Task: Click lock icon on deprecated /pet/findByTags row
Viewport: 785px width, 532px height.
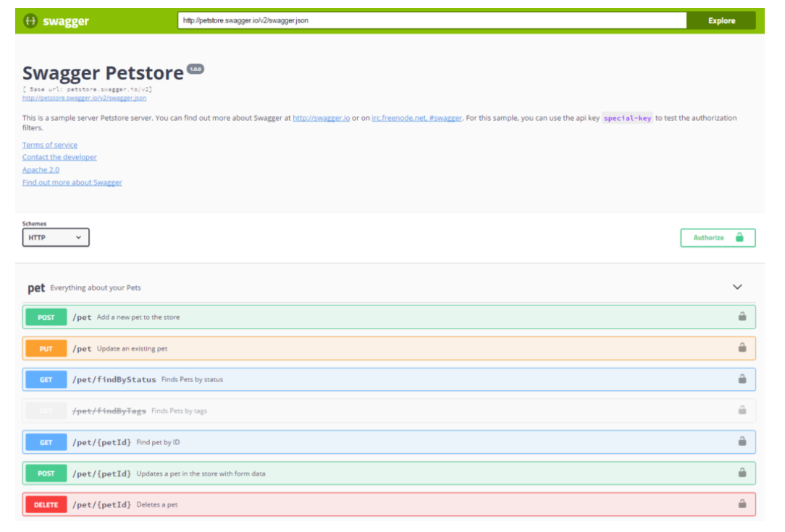Action: click(x=742, y=410)
